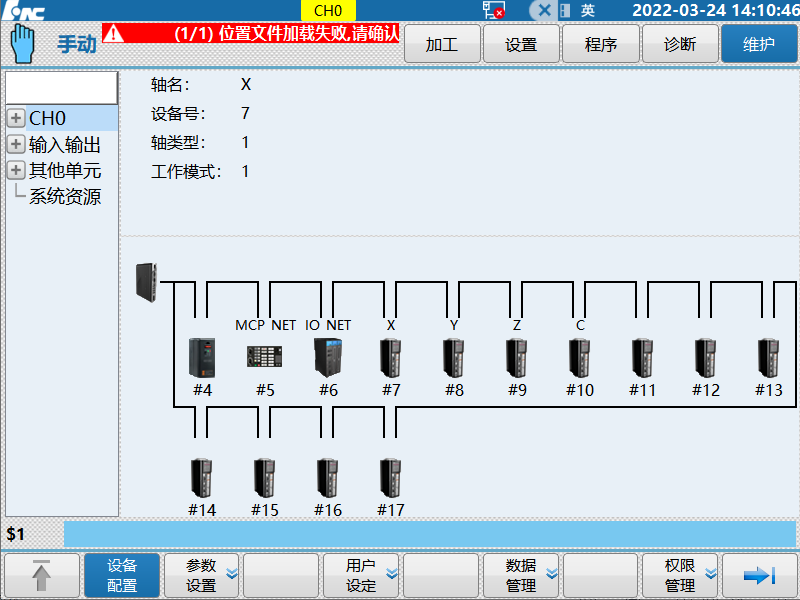Select the #5 MCP unit icon
The width and height of the screenshot is (800, 600).
pos(266,355)
